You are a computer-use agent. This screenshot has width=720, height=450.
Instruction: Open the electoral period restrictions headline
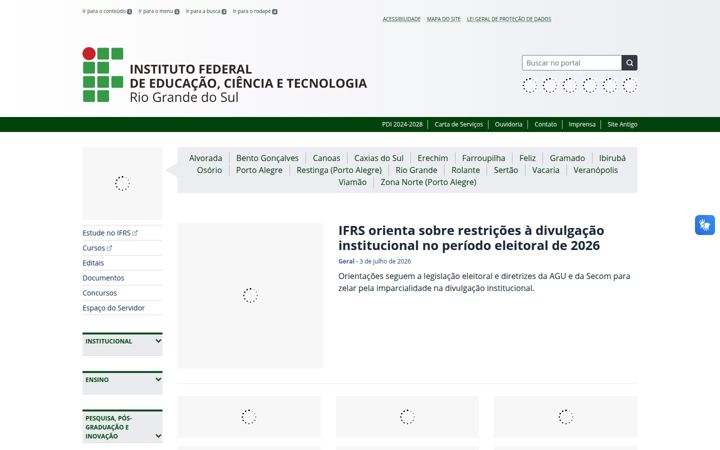471,238
